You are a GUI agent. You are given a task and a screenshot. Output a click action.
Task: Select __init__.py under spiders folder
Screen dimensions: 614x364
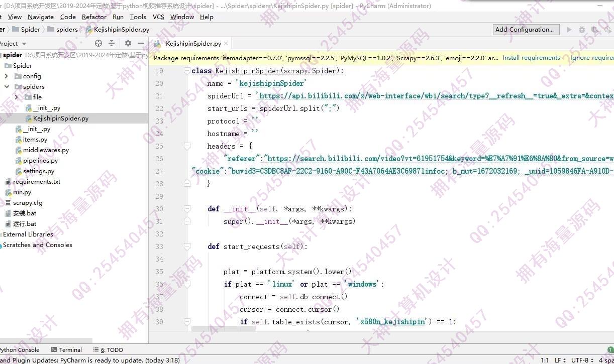point(47,108)
